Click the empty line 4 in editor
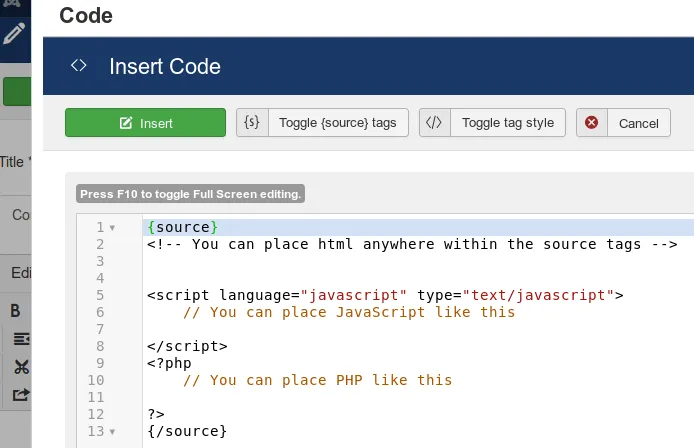Viewport: 694px width, 448px height. pyautogui.click(x=418, y=278)
